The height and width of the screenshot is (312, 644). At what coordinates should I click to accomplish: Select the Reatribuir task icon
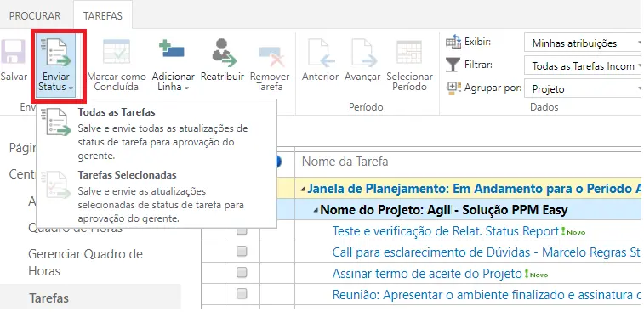[224, 53]
